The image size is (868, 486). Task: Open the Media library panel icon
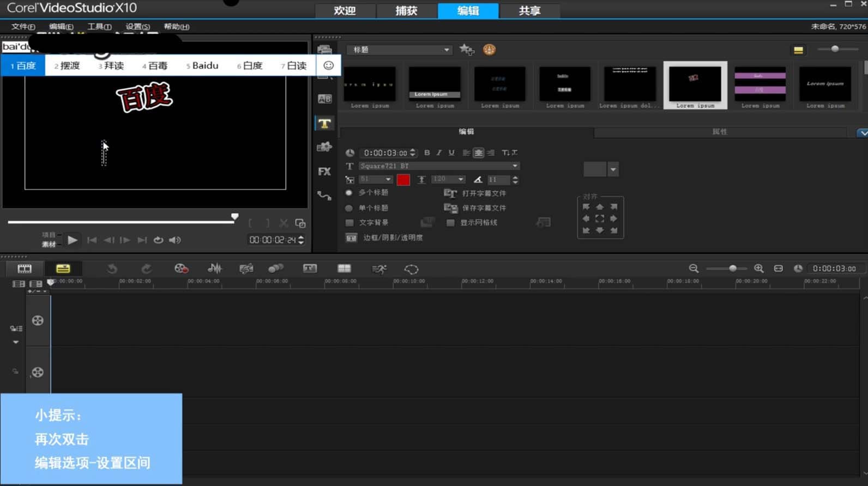click(x=324, y=50)
